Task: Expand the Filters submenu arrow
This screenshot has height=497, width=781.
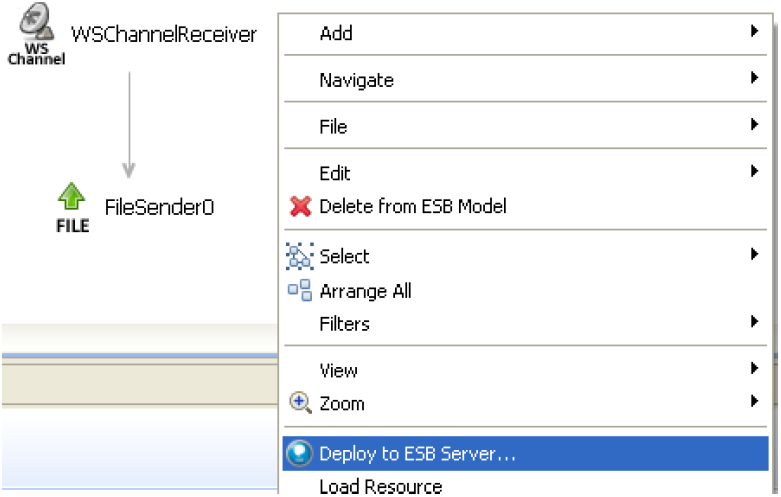Action: [x=754, y=322]
